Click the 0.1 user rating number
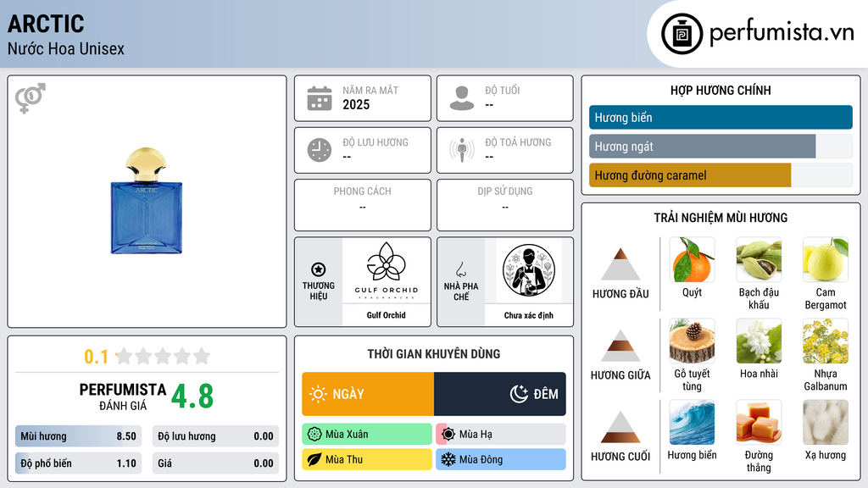This screenshot has height=488, width=868. tap(97, 357)
